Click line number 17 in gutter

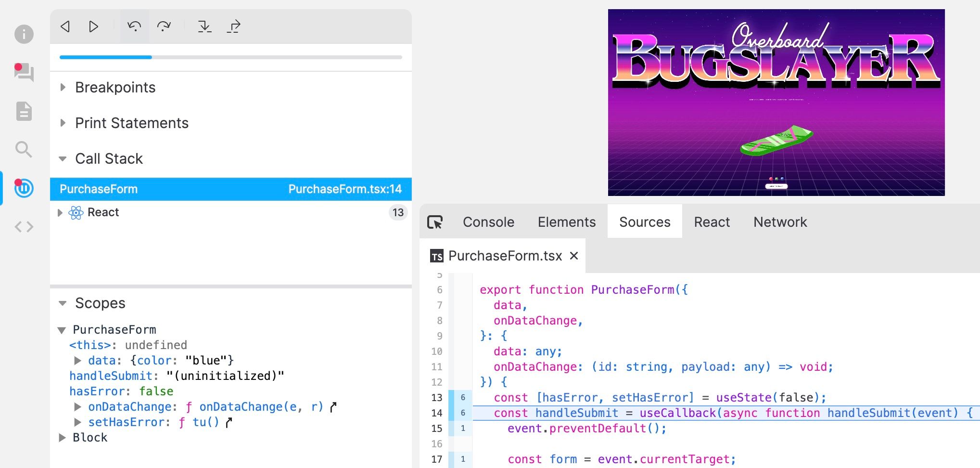tap(436, 459)
